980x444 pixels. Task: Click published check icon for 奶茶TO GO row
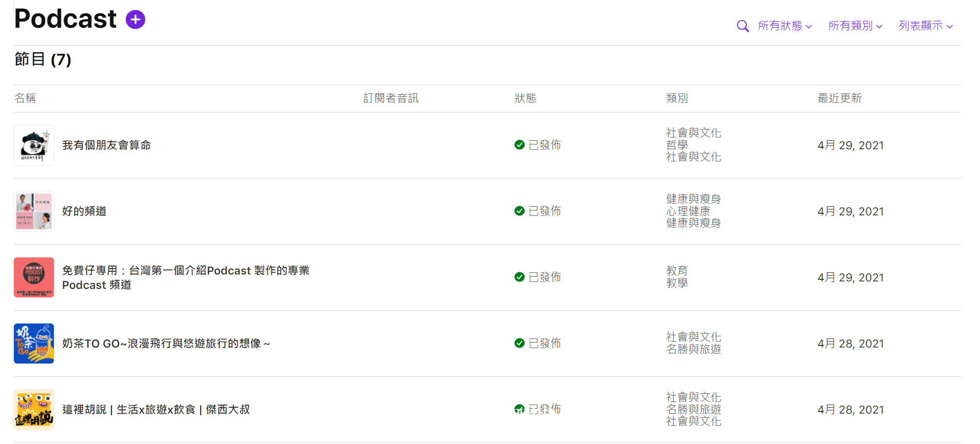[x=520, y=343]
